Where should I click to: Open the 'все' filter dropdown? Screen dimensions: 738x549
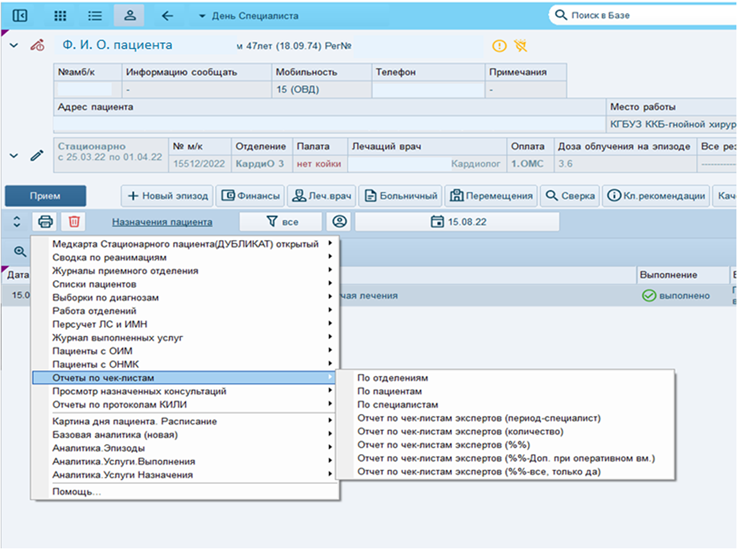tap(280, 221)
